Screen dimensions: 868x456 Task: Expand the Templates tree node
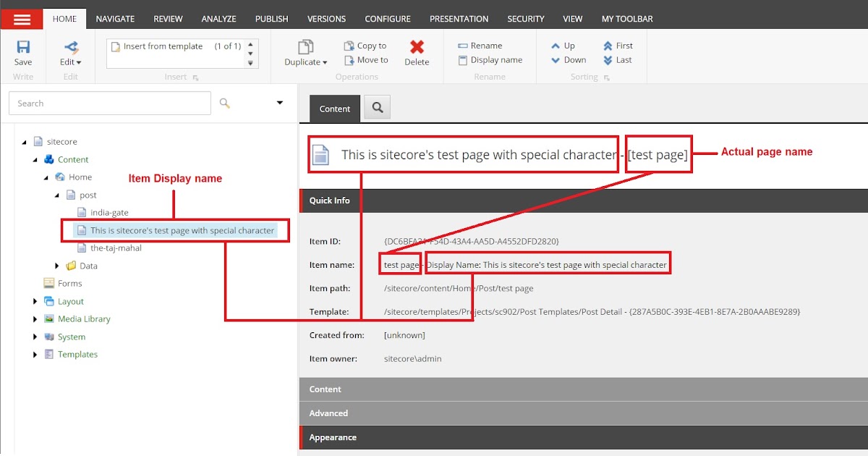coord(35,354)
